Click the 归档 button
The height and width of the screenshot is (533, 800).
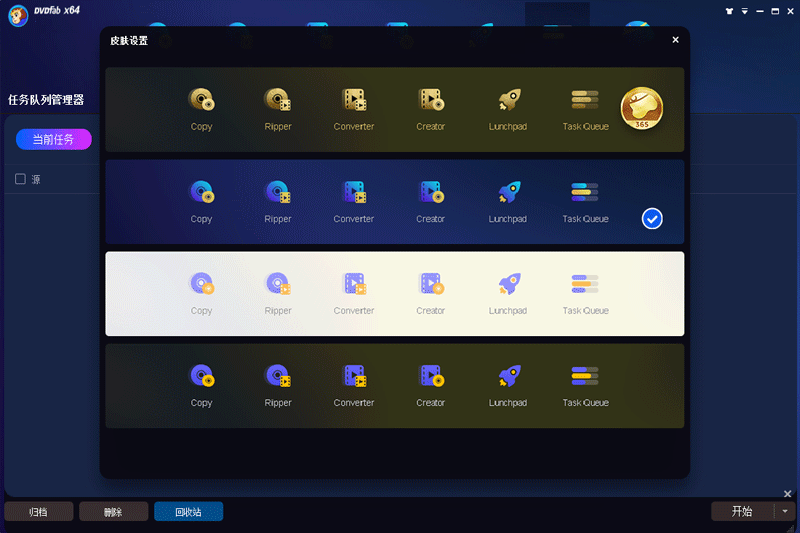click(x=38, y=512)
